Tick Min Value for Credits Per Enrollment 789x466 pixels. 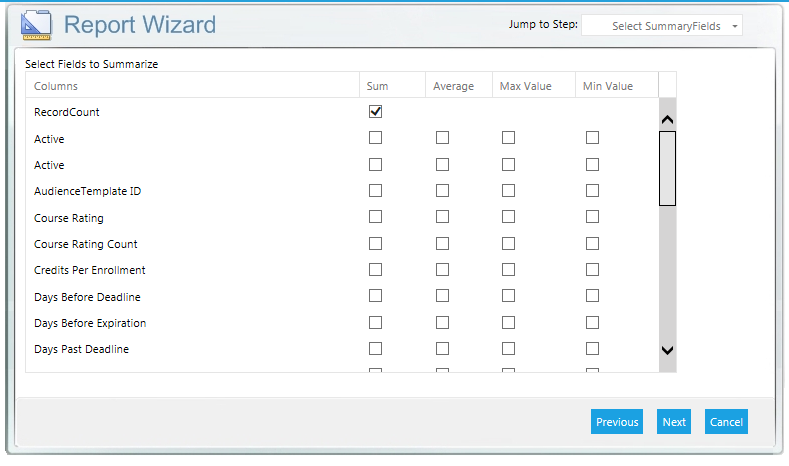pyautogui.click(x=593, y=270)
